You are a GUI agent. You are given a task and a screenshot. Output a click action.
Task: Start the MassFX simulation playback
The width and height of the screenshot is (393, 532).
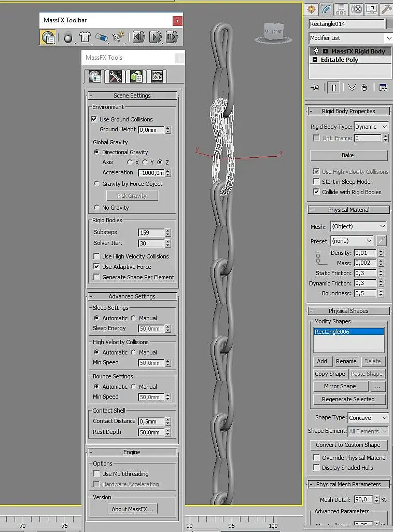155,37
